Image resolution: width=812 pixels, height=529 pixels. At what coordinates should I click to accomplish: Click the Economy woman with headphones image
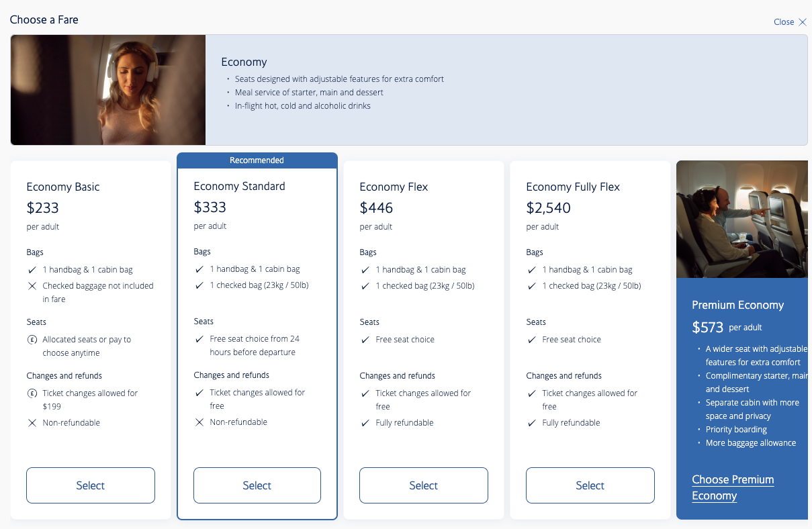click(108, 90)
